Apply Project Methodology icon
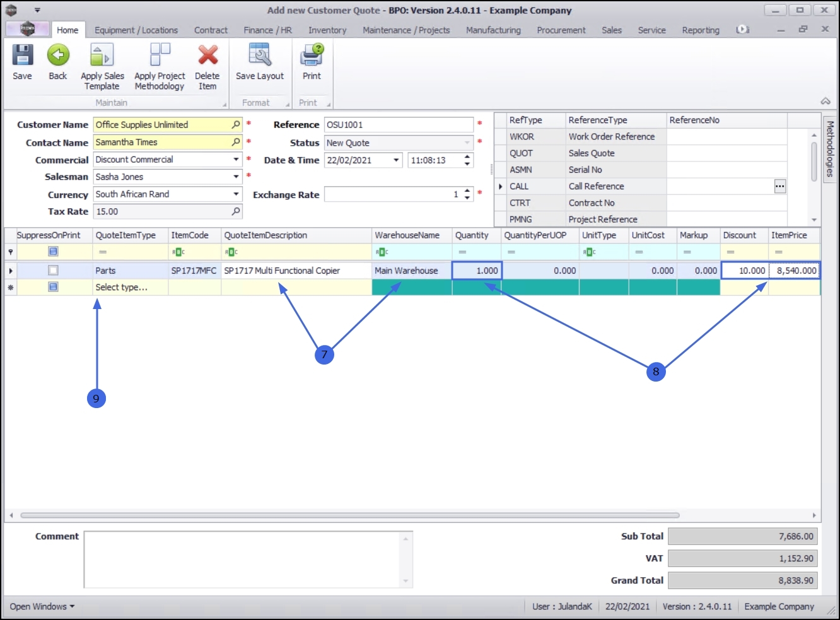This screenshot has height=620, width=840. 160,67
